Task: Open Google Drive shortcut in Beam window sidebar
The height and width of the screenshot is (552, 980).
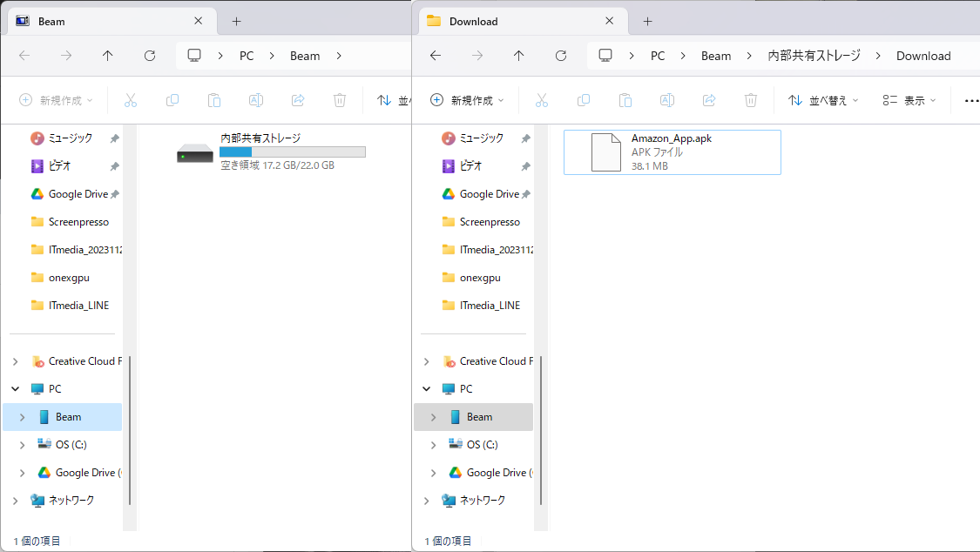Action: (x=78, y=194)
